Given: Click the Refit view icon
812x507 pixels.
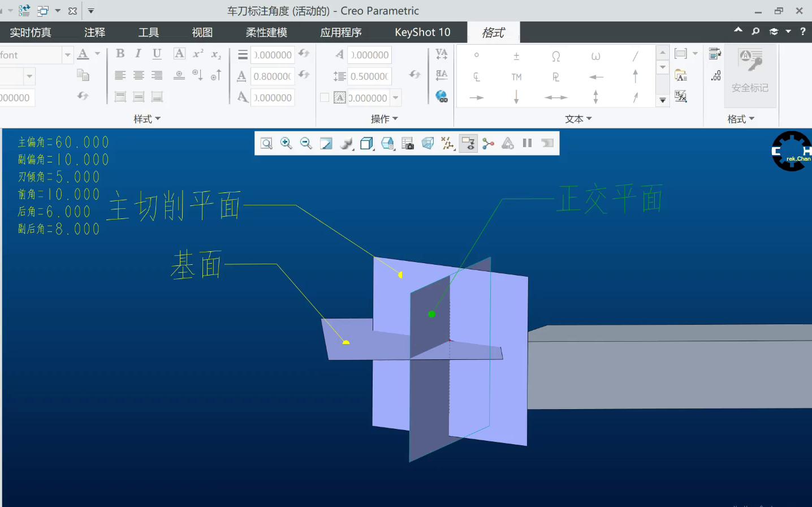Looking at the screenshot, I should [266, 143].
